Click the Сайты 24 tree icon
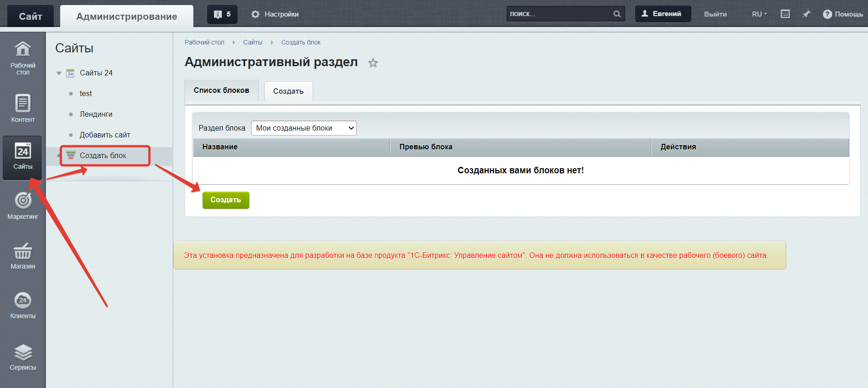 tap(70, 73)
